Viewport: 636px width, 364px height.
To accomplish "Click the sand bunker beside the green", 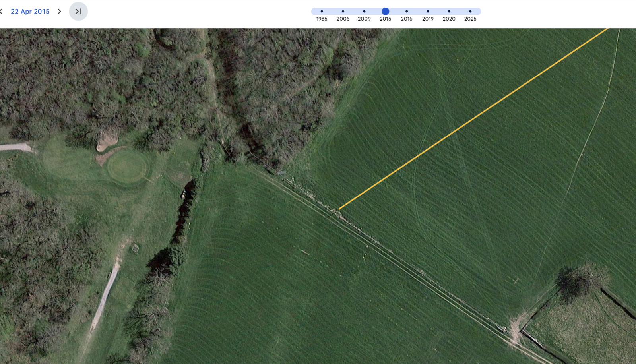I will 107,142.
